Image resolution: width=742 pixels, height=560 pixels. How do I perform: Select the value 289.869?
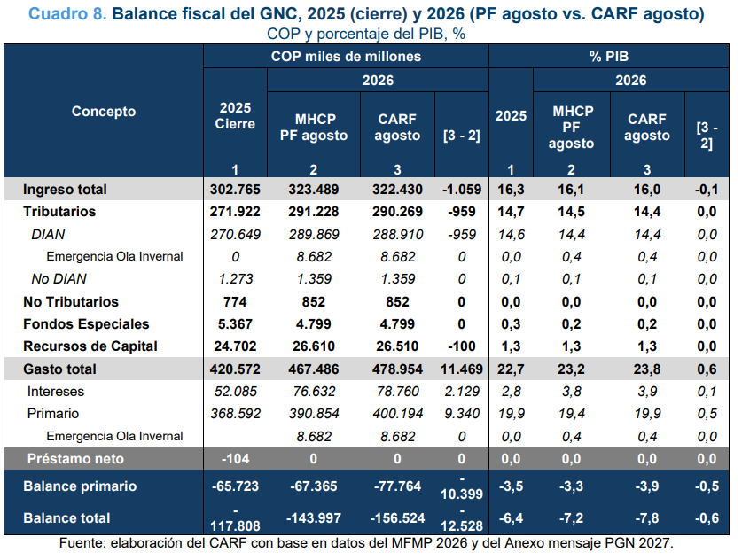(314, 234)
